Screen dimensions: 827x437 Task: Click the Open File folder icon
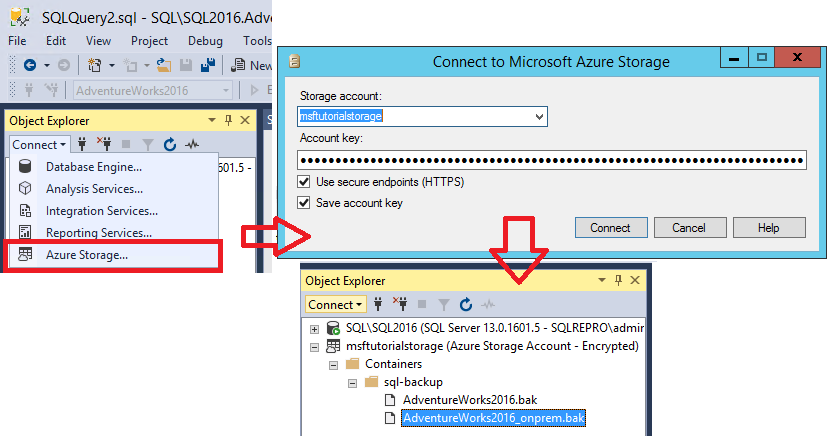click(164, 65)
